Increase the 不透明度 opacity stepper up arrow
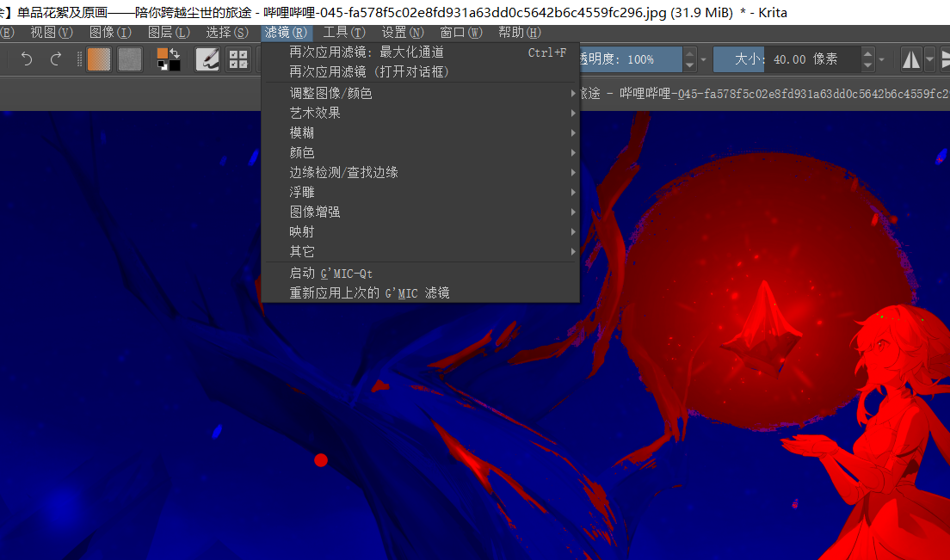Screen dimensions: 950x560 pyautogui.click(x=689, y=53)
